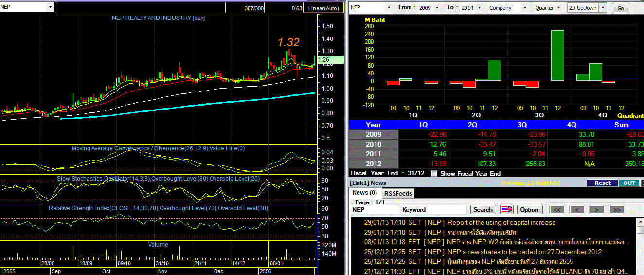The height and width of the screenshot is (275, 644).
Task: Click the news Search button
Action: coord(483,210)
